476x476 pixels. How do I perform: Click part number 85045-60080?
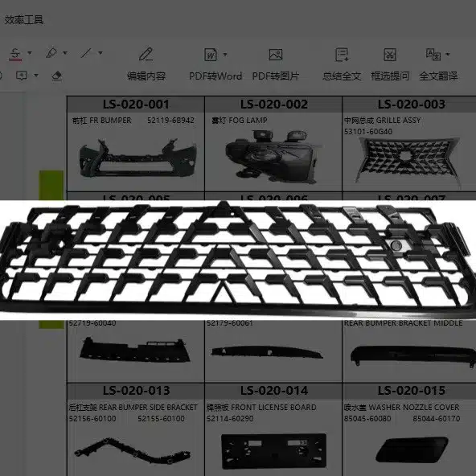[x=367, y=419]
